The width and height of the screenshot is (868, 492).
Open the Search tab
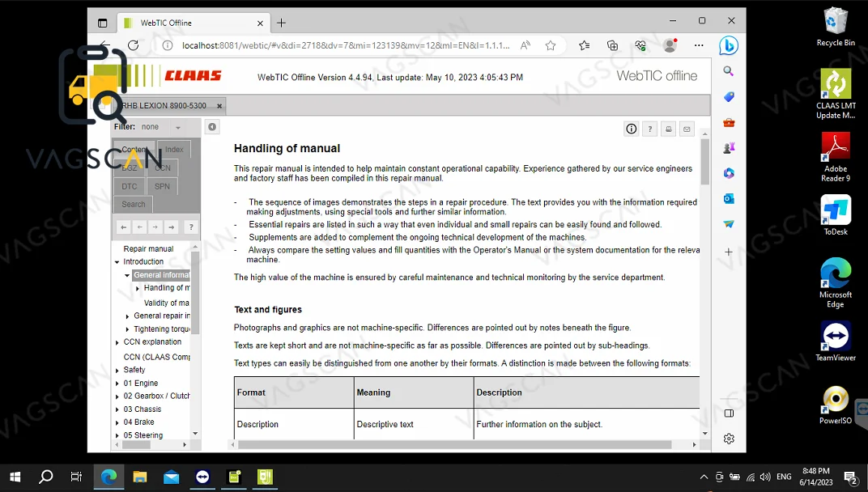[x=134, y=204]
